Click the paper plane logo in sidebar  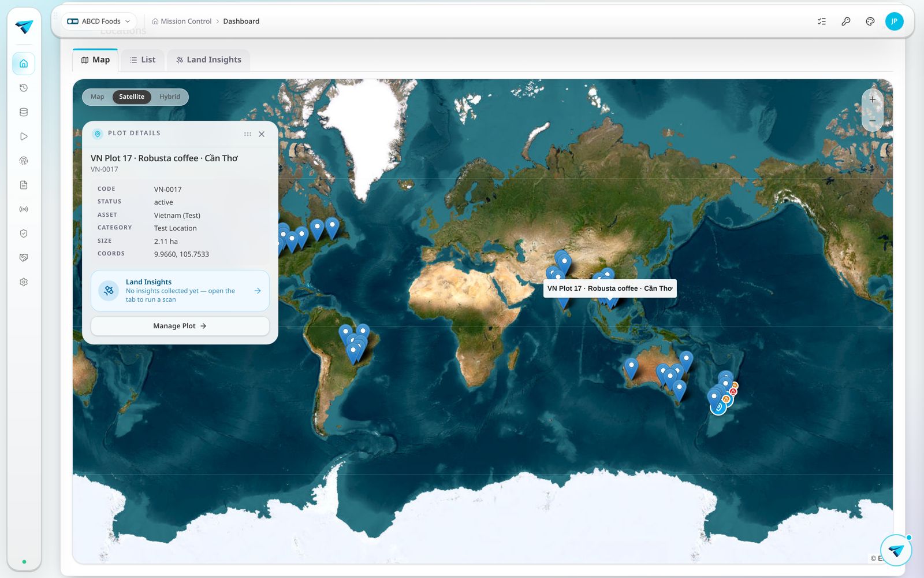point(24,27)
